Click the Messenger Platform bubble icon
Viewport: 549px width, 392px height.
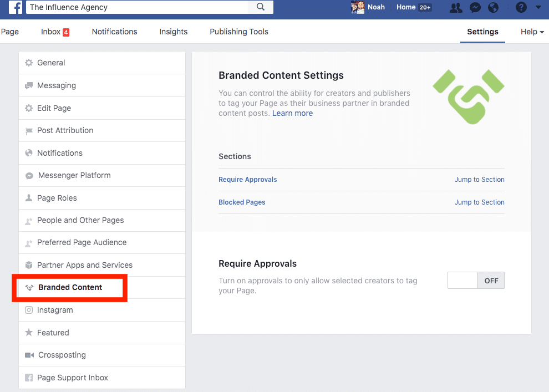point(29,176)
